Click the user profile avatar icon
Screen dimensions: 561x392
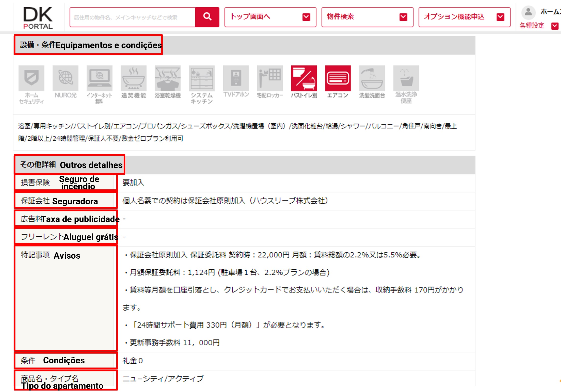click(528, 12)
